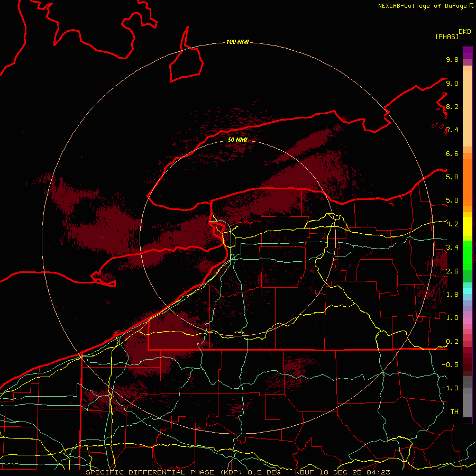
Task: Click the DKD units label above colorbar
Action: (465, 32)
